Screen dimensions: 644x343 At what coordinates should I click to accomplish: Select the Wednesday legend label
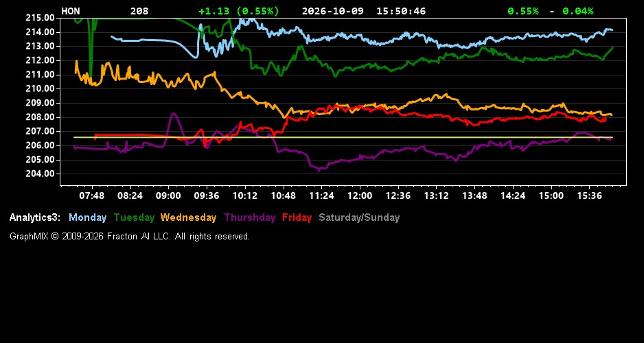tap(189, 217)
